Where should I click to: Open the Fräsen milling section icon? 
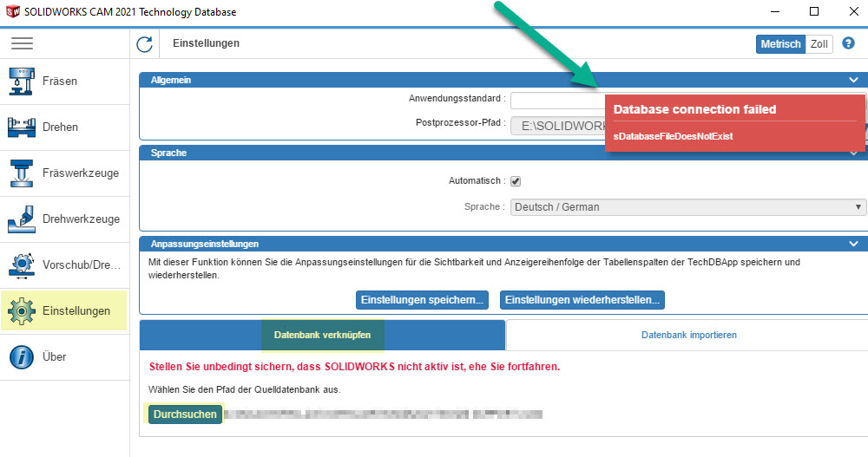pyautogui.click(x=22, y=82)
